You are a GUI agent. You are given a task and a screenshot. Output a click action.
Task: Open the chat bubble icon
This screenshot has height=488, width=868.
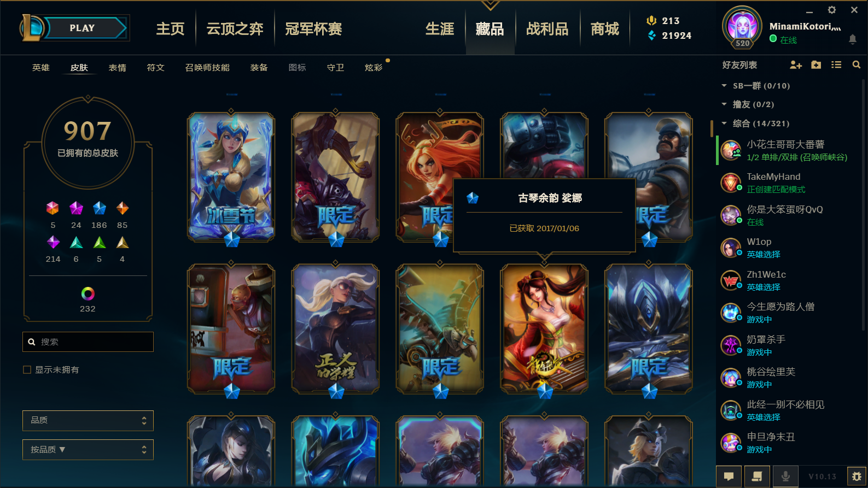tap(729, 477)
